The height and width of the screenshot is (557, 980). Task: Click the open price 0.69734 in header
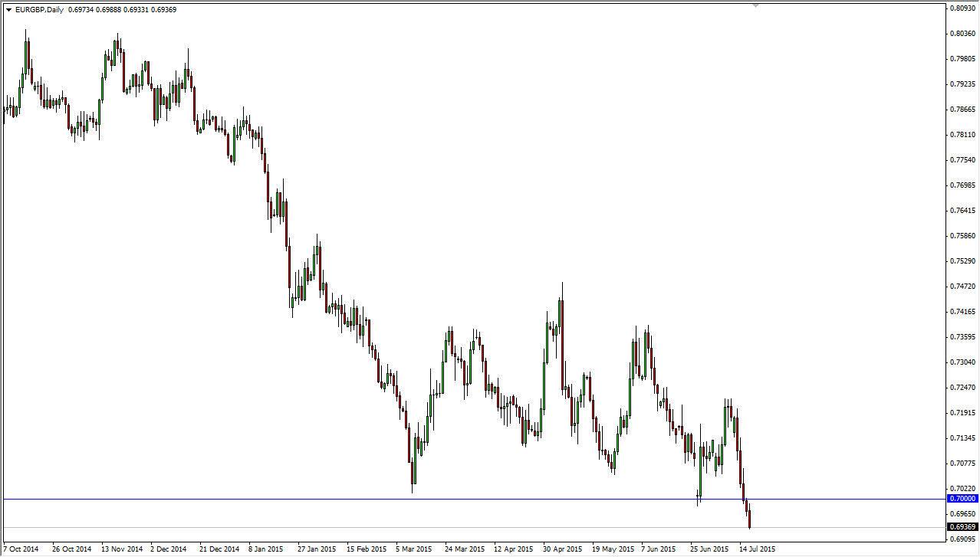[81, 9]
